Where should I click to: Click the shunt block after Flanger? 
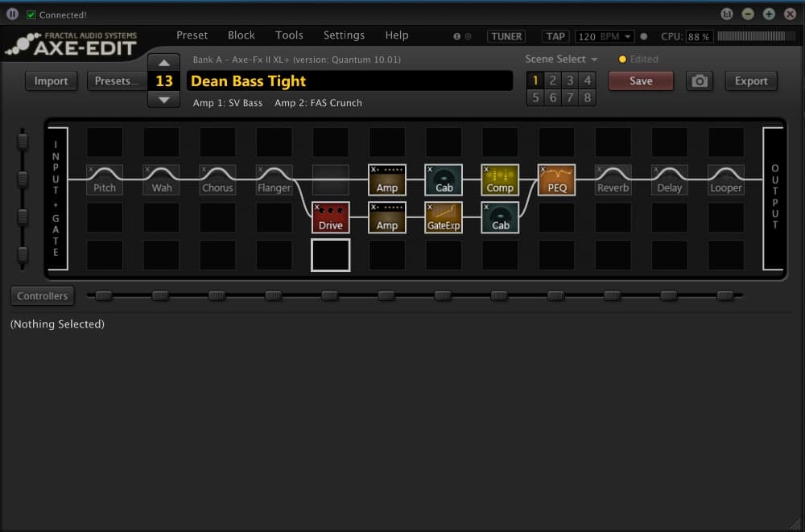[331, 179]
